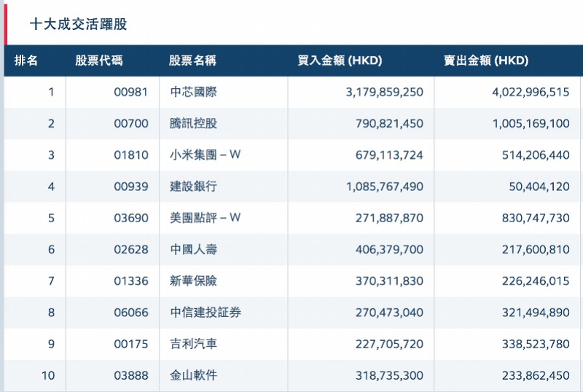
Task: Select sell amount 226,246,015
Action: [x=536, y=281]
